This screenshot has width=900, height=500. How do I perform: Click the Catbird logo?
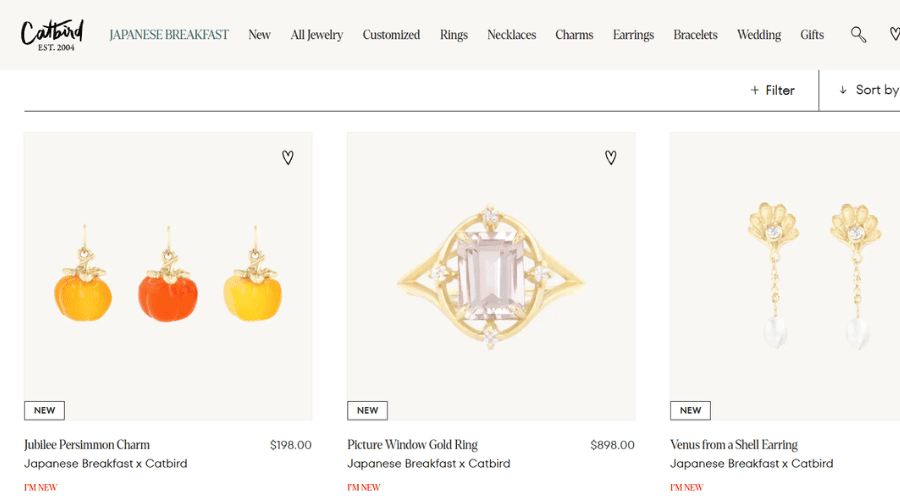point(52,35)
